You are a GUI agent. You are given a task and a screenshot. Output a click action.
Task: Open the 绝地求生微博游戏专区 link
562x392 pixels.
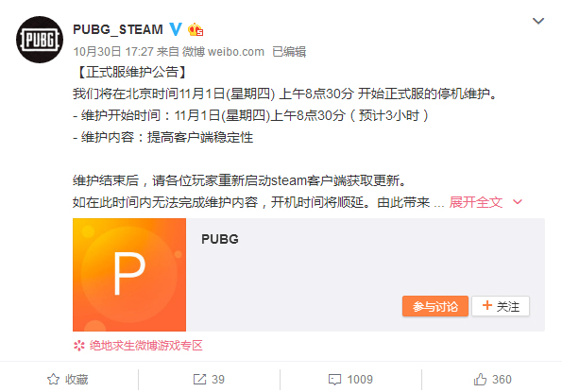(145, 346)
